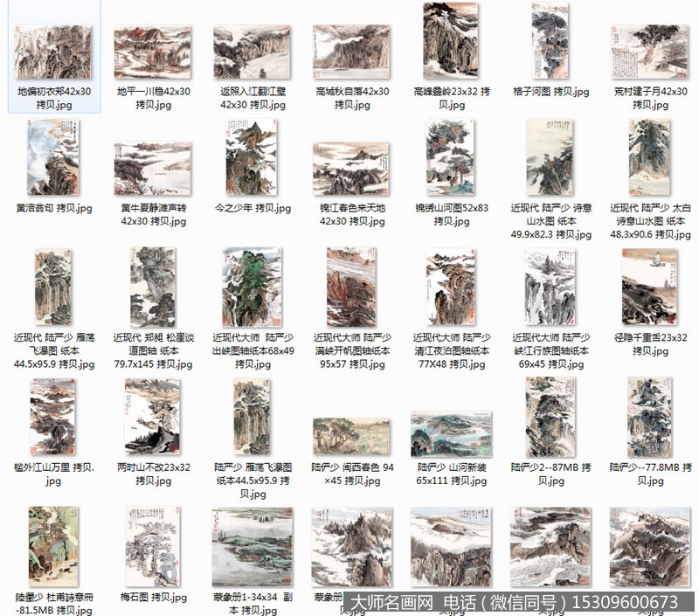
Task: Click the 出峡图轴纸本68x49 thumbnail
Action: point(252,287)
